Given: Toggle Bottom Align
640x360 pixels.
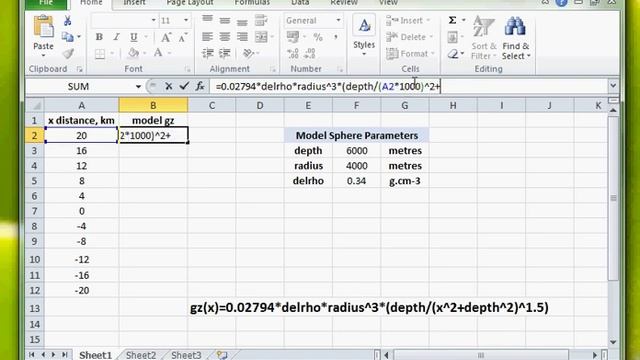Looking at the screenshot, I should click(x=242, y=21).
